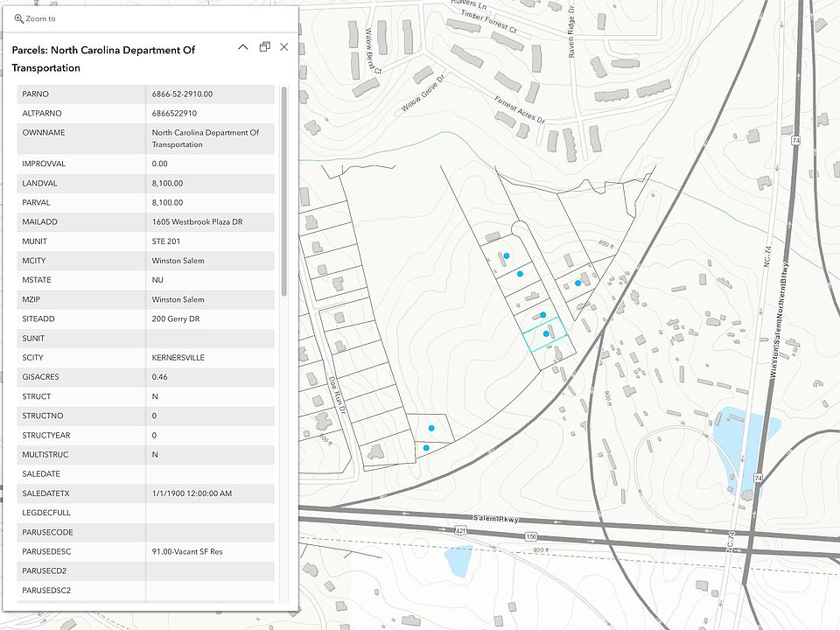The width and height of the screenshot is (840, 630).
Task: Click the blue parcel point inside highlighted parcel
Action: tap(546, 333)
